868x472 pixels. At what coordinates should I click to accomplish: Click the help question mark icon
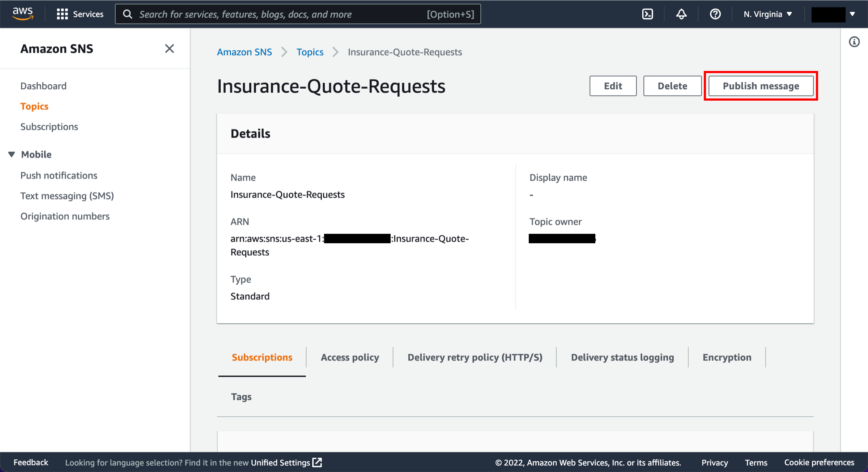[714, 14]
